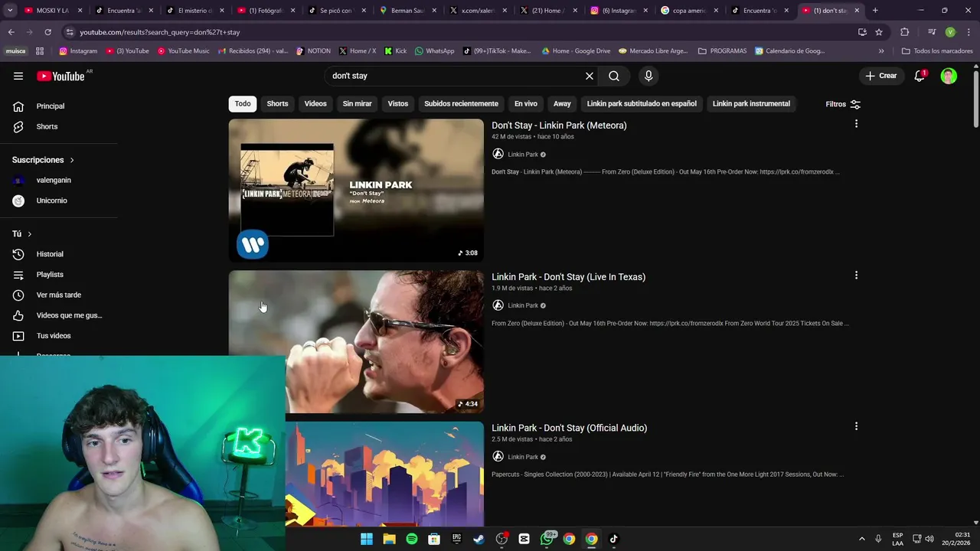
Task: Click the magnifying glass search button
Action: click(x=614, y=76)
